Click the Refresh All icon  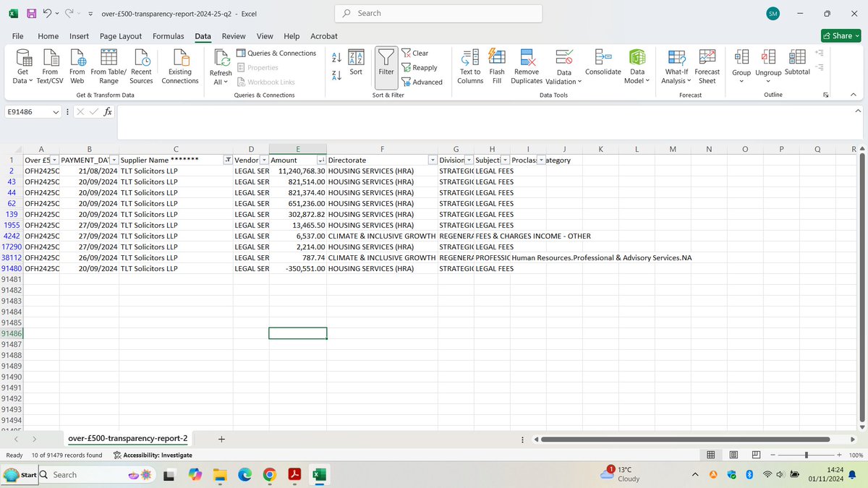(x=221, y=67)
